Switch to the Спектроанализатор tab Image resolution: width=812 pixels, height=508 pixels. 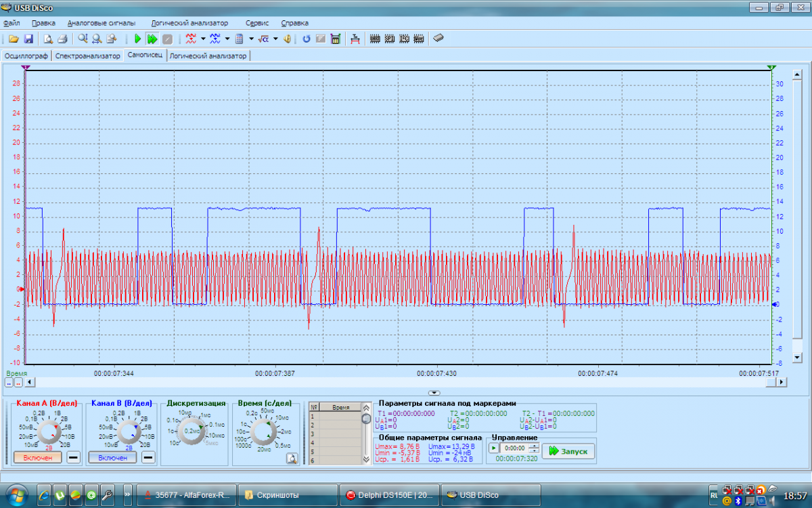click(88, 56)
